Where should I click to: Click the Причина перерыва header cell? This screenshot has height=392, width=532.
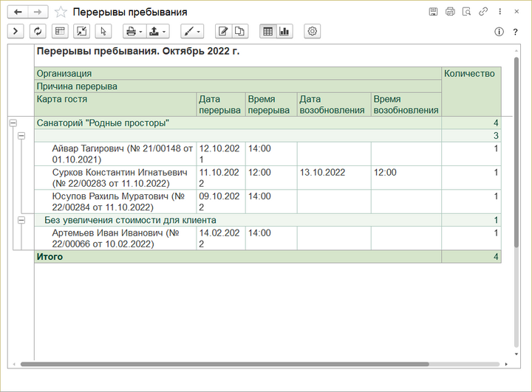pyautogui.click(x=238, y=86)
